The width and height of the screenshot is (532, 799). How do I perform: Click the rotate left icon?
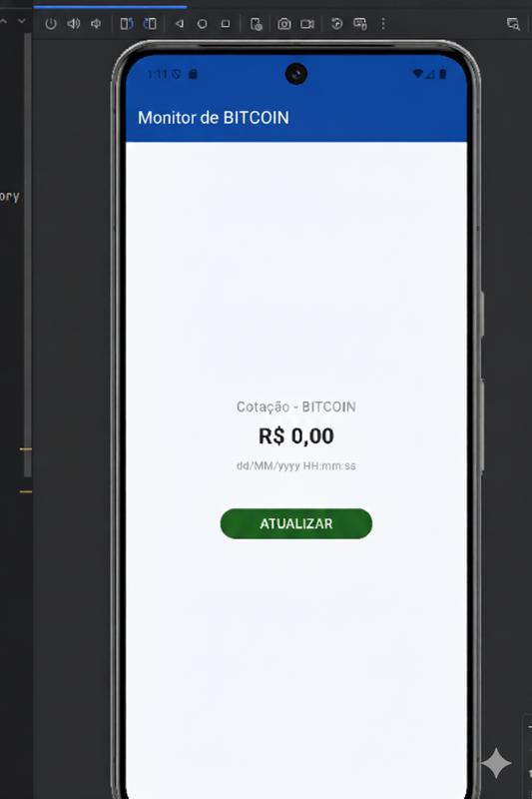(126, 23)
